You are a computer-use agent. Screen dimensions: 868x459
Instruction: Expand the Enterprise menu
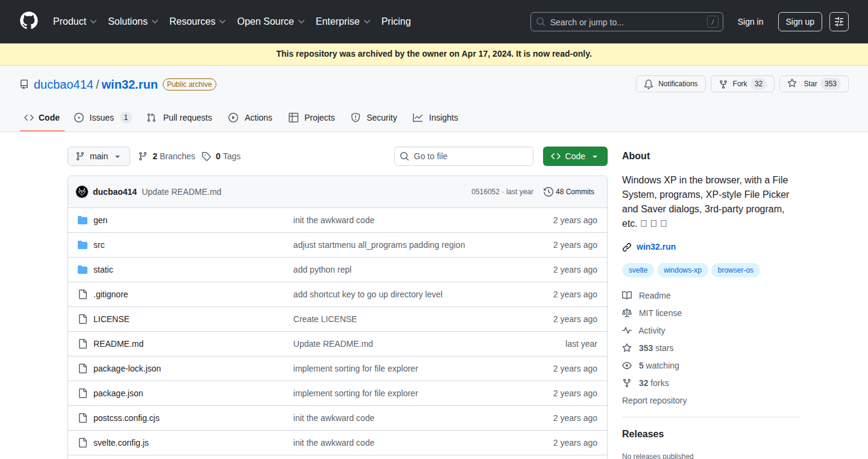tap(344, 22)
